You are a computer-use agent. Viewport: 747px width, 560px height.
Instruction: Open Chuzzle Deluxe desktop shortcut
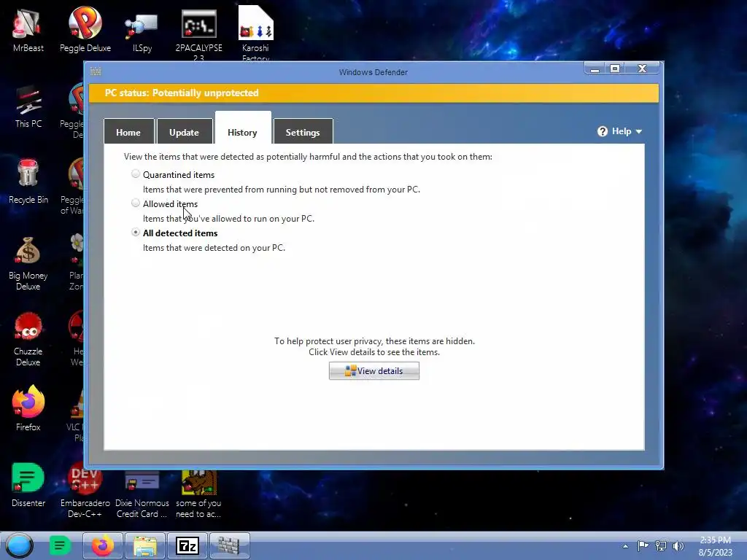click(x=28, y=339)
